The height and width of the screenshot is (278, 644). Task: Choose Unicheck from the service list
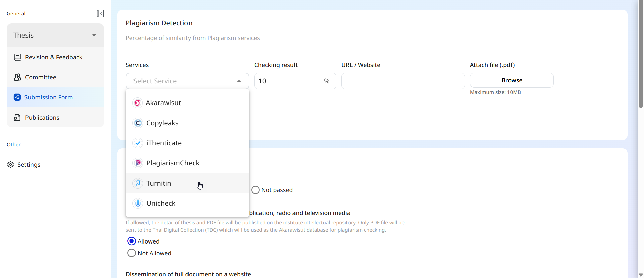(187, 203)
